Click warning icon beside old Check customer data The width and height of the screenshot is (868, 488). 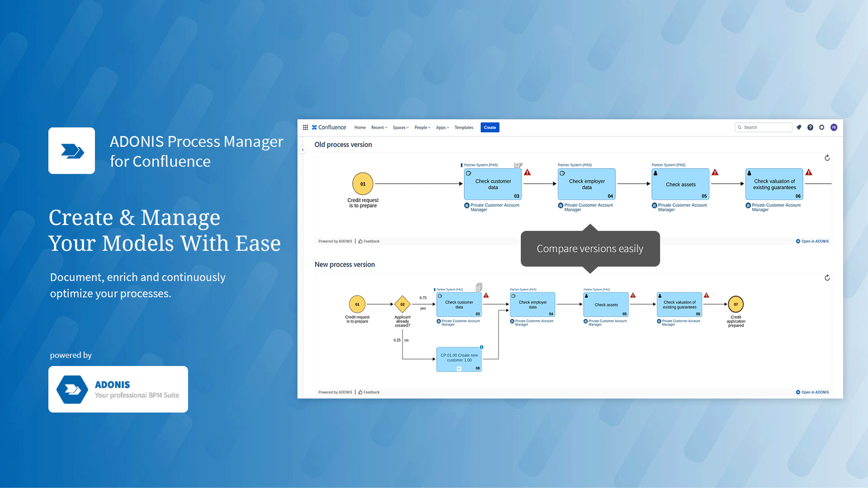(x=527, y=172)
